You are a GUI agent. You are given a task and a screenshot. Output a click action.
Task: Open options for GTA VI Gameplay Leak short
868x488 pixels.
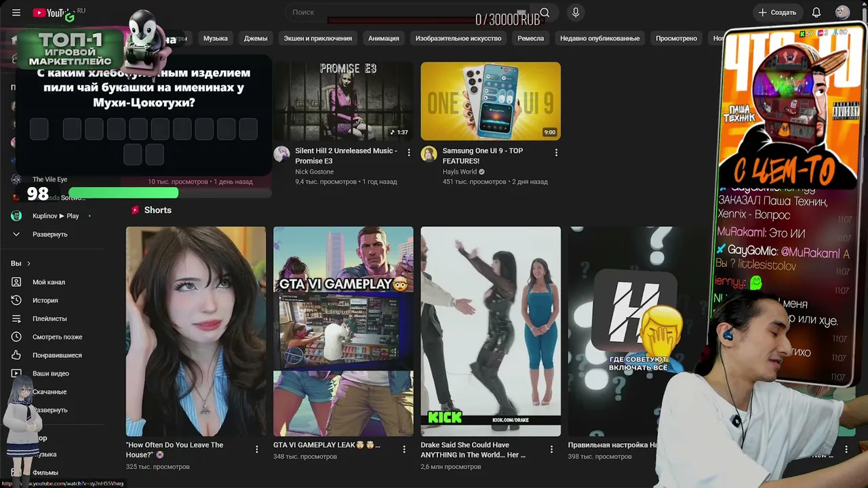click(x=404, y=449)
